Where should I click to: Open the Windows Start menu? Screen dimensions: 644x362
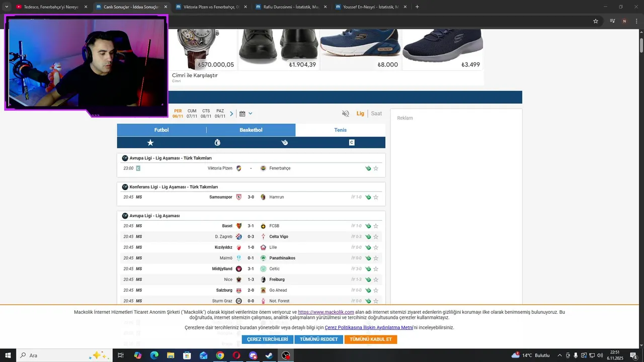click(8, 355)
